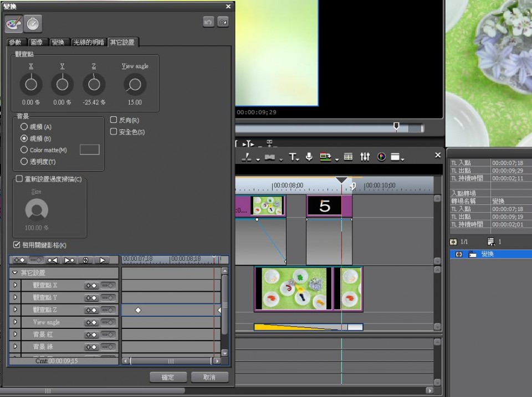The width and height of the screenshot is (532, 397).
Task: Jump to next keyframe in keyframe toolbar
Action: pyautogui.click(x=69, y=260)
